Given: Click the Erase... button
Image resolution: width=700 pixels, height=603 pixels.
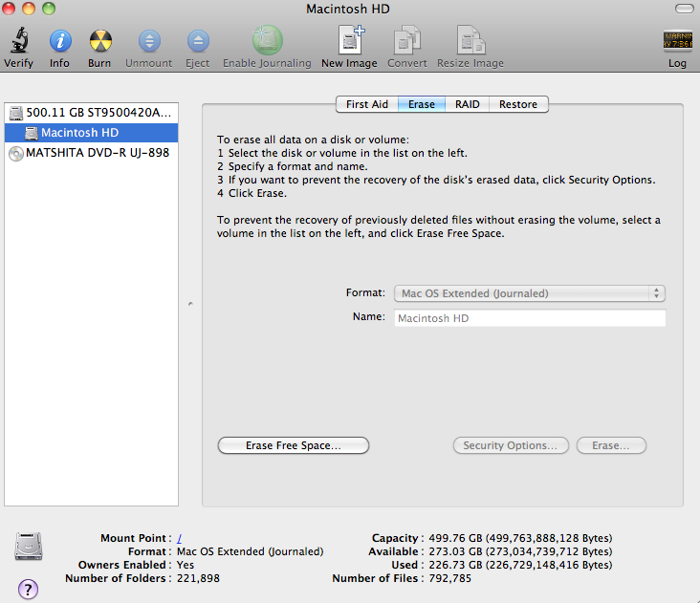Looking at the screenshot, I should coord(611,445).
